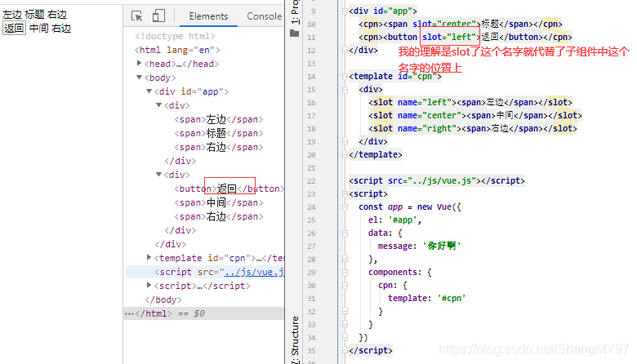This screenshot has height=364, width=637.
Task: Click slot="left" attribute on line 11
Action: pos(449,37)
